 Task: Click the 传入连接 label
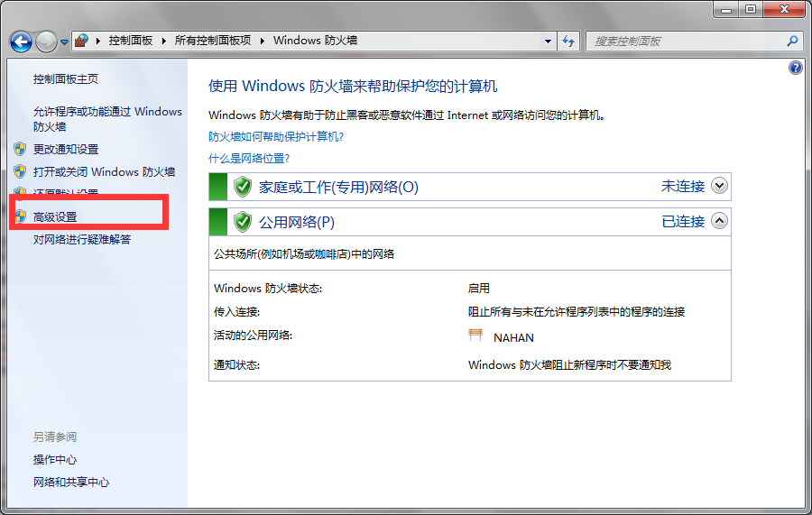[x=236, y=311]
